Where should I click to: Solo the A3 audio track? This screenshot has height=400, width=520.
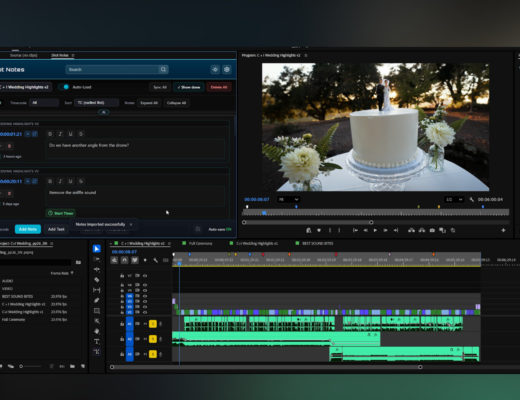[153, 354]
